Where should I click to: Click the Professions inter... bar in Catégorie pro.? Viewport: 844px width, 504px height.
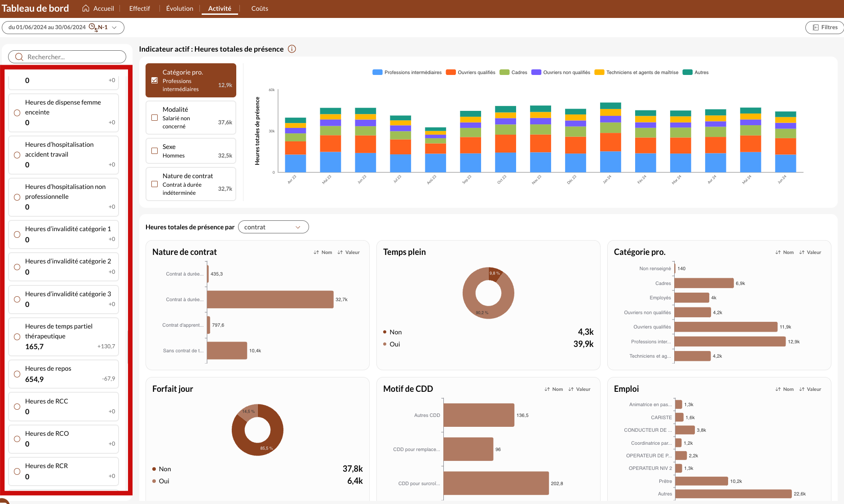coord(730,342)
